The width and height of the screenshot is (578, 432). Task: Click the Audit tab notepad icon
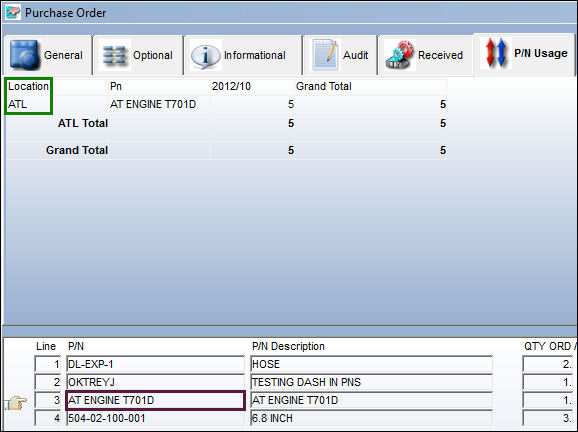point(325,55)
